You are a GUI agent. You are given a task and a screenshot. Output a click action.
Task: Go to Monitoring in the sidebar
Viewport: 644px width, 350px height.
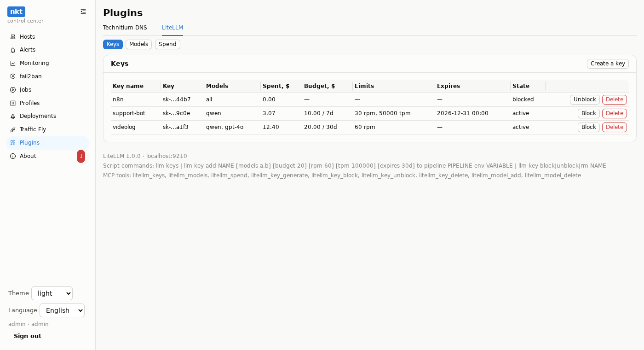(x=48, y=63)
